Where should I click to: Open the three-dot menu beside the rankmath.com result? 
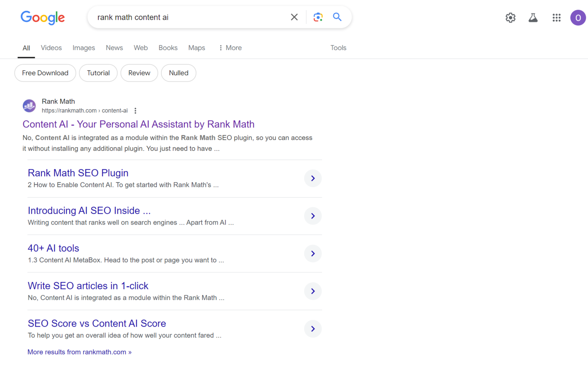point(135,110)
